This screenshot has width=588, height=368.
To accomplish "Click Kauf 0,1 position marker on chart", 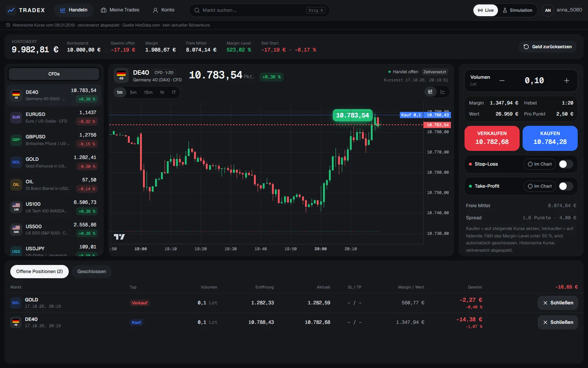I will click(411, 115).
